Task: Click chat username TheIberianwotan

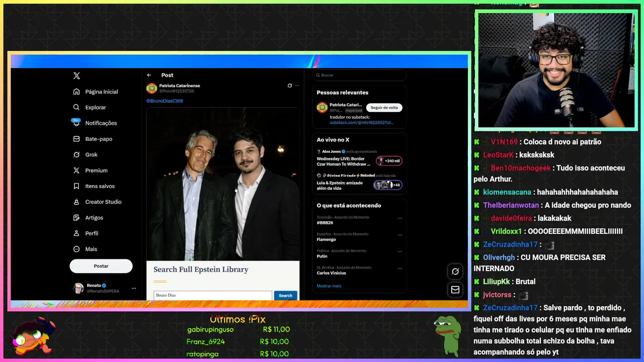Action: coord(512,205)
